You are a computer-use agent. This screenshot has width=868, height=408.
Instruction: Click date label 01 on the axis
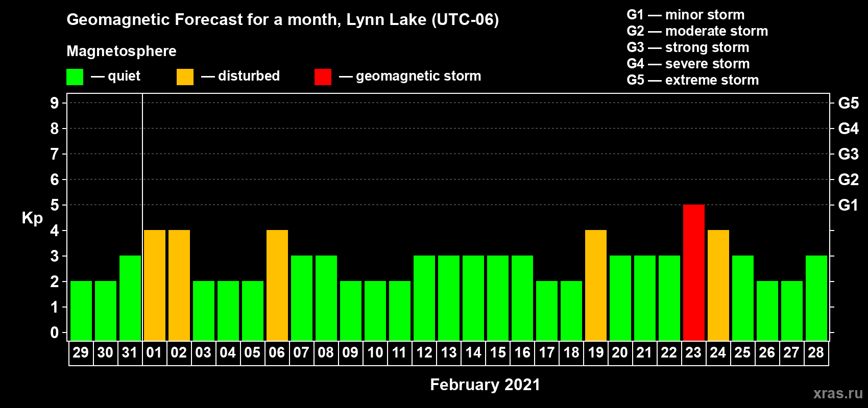coord(154,352)
